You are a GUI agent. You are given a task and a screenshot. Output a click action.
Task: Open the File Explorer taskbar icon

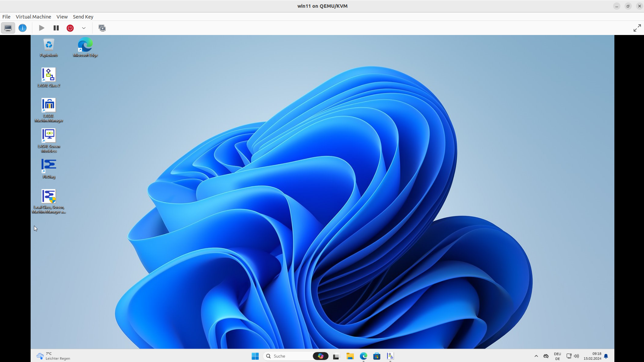350,356
